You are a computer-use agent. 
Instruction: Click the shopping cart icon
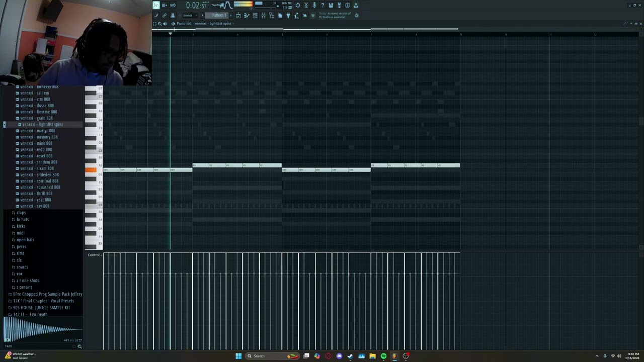coord(313,16)
